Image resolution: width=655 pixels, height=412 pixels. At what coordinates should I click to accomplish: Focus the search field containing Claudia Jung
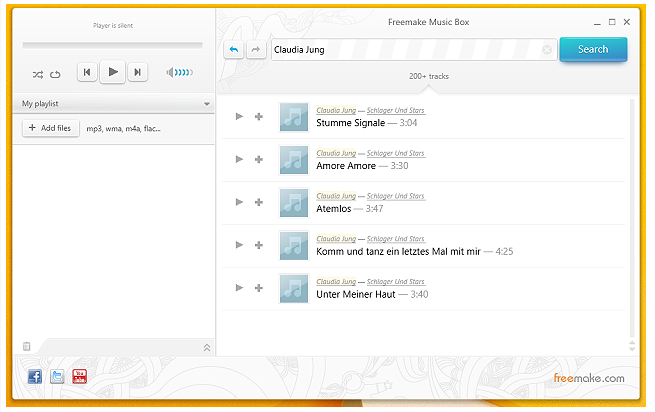pos(414,50)
